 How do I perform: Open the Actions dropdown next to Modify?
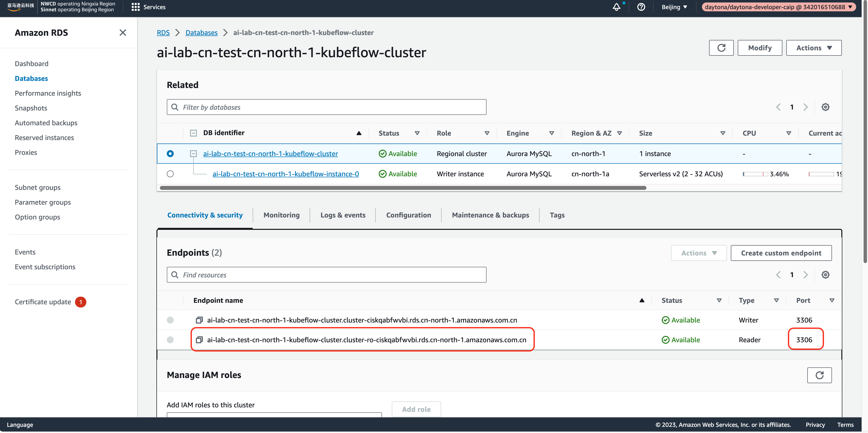[814, 48]
